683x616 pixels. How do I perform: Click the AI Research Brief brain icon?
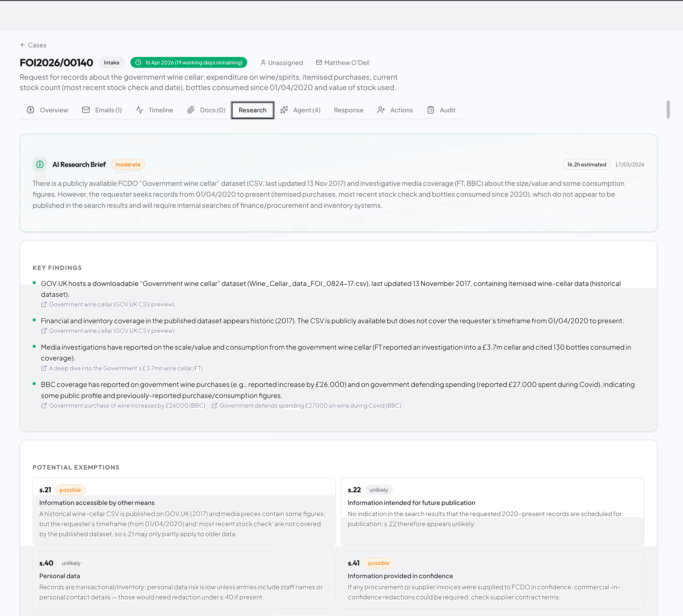[40, 165]
